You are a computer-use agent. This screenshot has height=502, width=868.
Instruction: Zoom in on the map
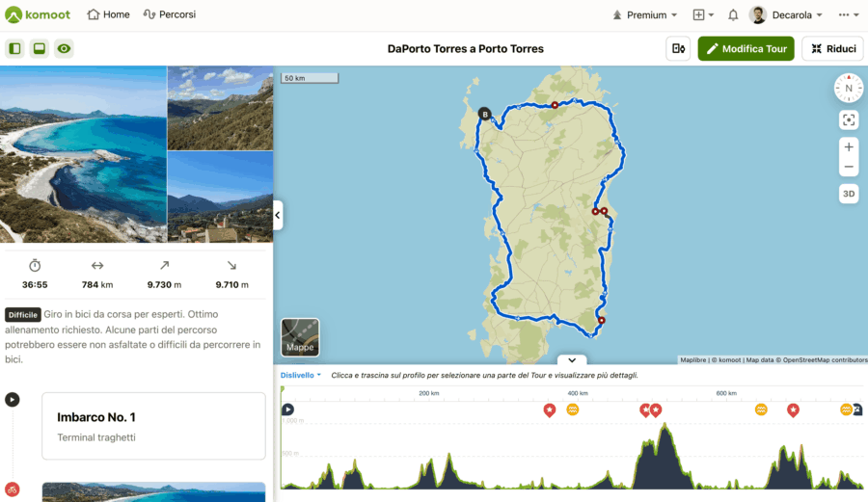(849, 147)
